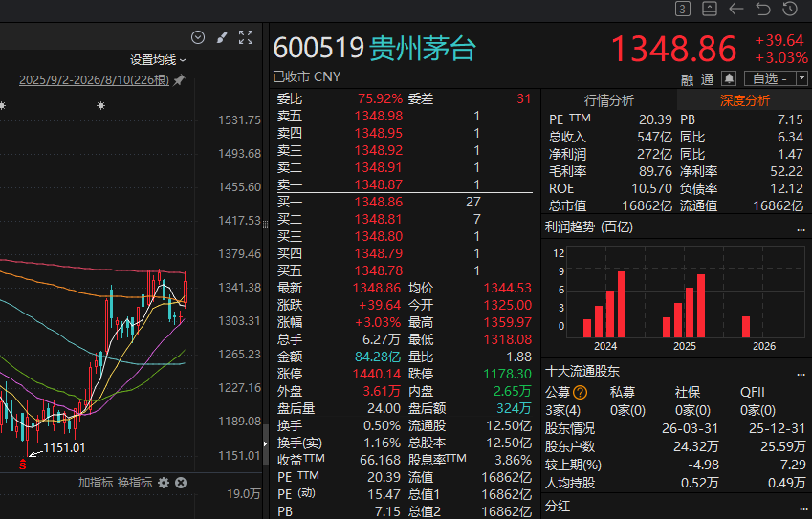
Task: Click the 跌停 1178.30 value
Action: pos(508,374)
